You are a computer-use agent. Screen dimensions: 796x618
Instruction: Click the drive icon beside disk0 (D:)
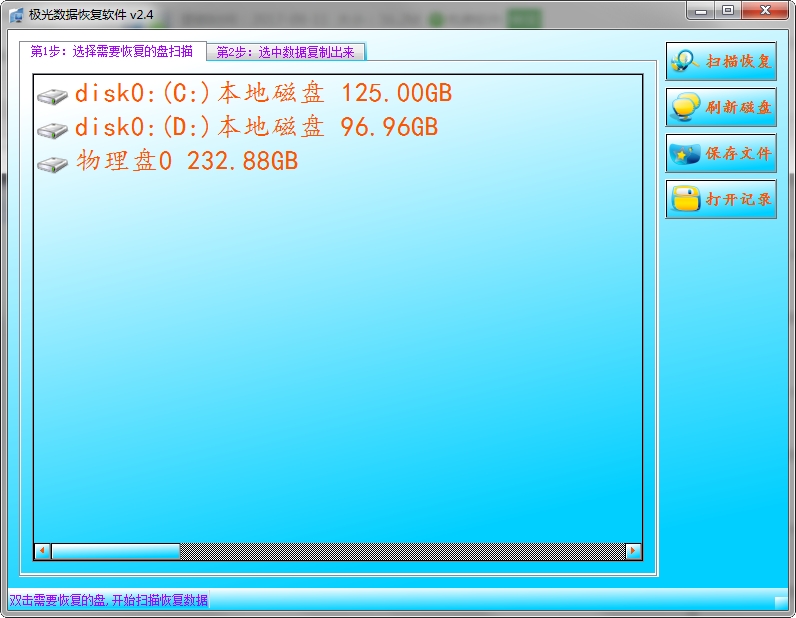pos(52,130)
